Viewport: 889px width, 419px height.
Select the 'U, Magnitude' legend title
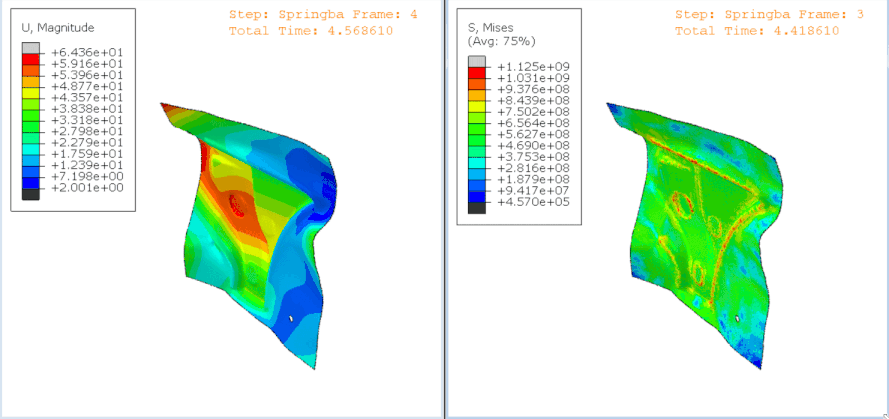(57, 27)
